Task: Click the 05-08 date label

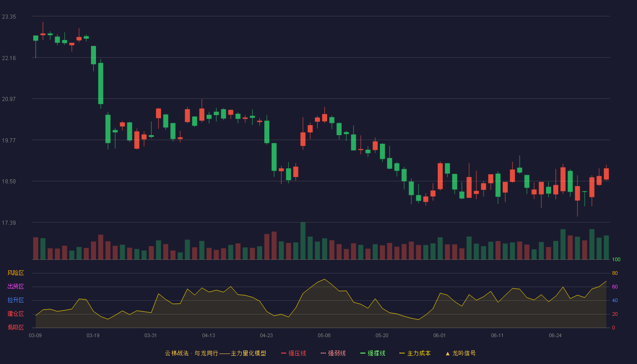Action: coord(324,335)
